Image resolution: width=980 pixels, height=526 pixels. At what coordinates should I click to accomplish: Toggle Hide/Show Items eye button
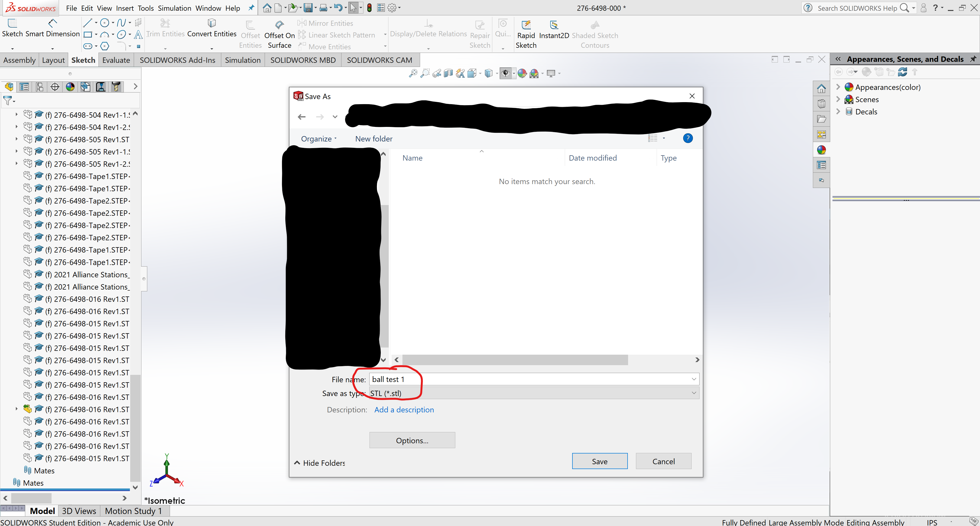[505, 73]
